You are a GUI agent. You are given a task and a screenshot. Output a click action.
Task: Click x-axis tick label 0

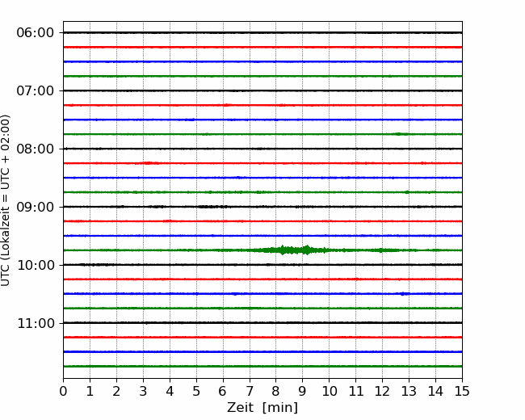click(x=63, y=391)
